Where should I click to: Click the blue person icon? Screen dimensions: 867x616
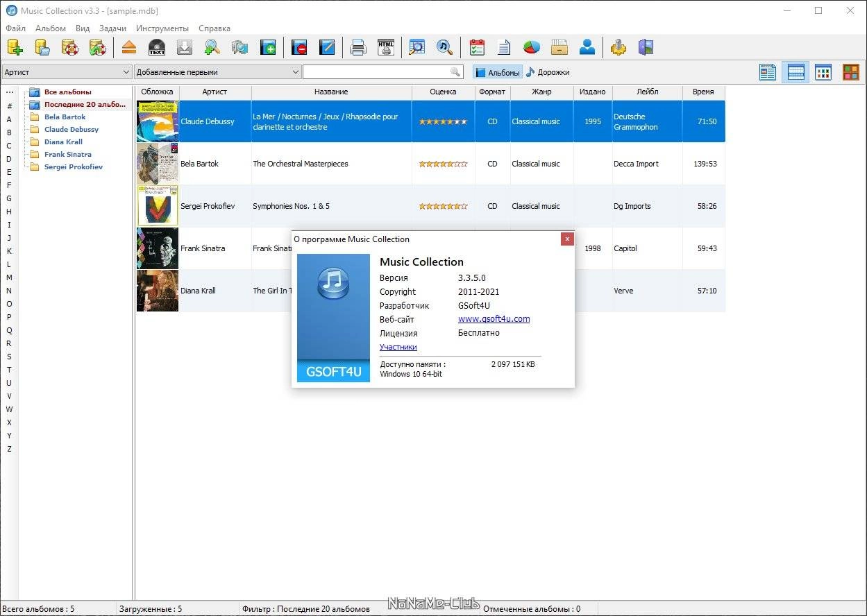click(587, 47)
